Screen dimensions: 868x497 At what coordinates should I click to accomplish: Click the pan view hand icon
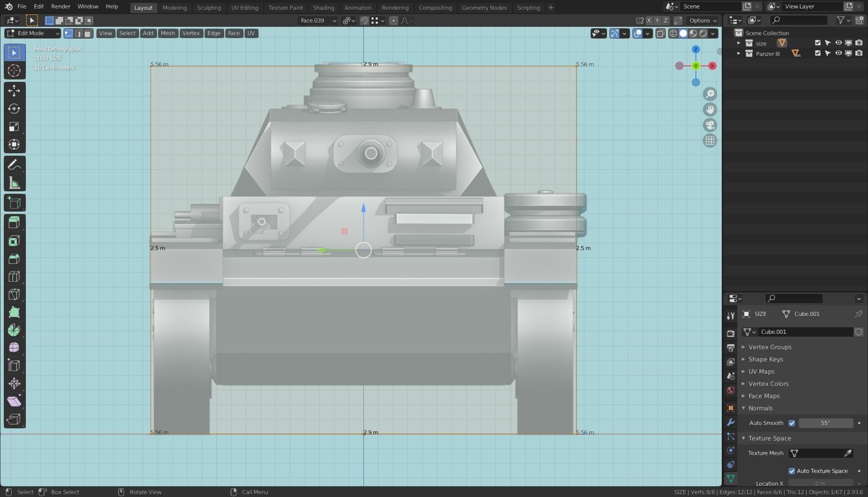pos(710,110)
